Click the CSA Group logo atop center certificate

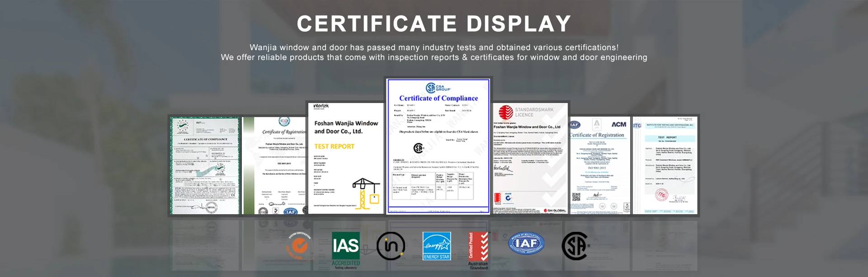[x=438, y=88]
